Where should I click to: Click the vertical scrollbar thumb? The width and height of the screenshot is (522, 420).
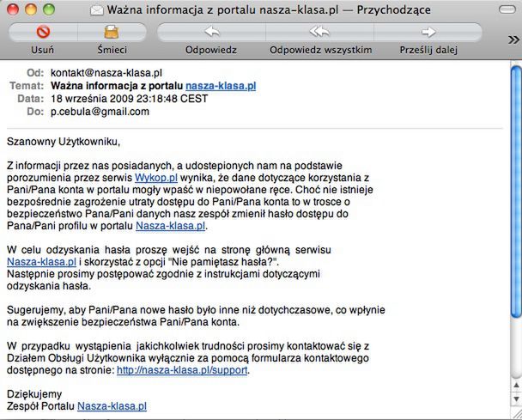click(516, 192)
